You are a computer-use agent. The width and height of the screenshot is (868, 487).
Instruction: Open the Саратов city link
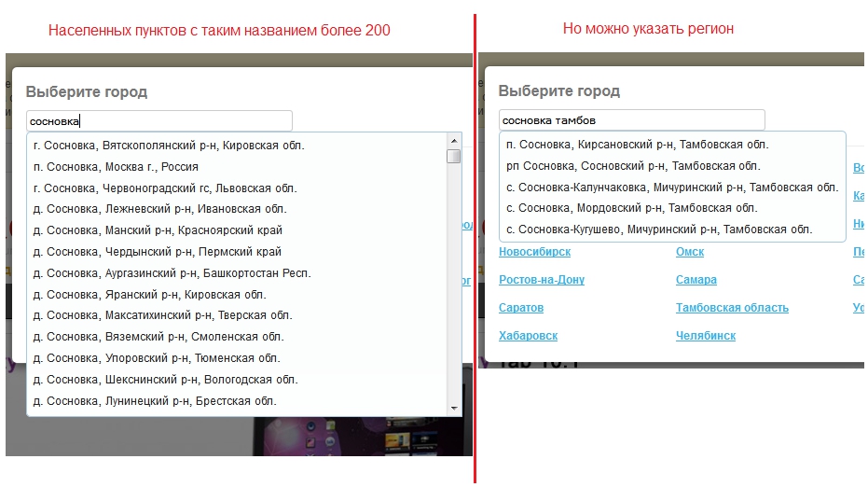(521, 308)
